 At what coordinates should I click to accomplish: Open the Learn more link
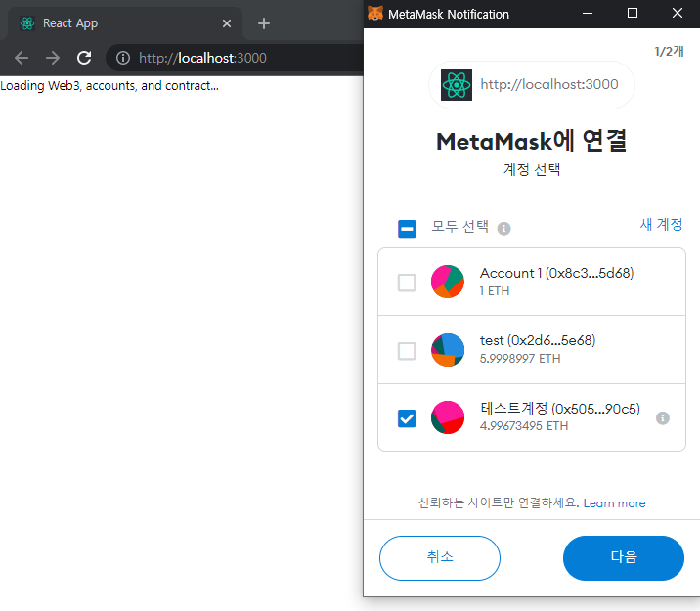pos(614,503)
